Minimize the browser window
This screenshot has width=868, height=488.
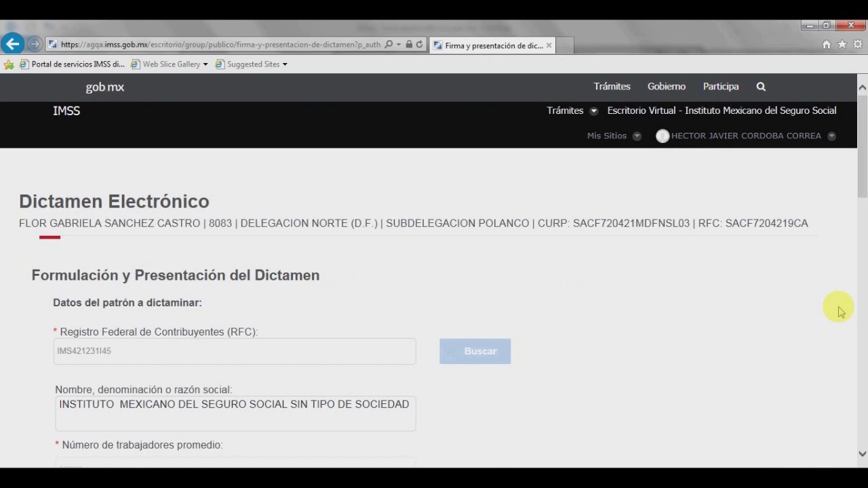[810, 26]
